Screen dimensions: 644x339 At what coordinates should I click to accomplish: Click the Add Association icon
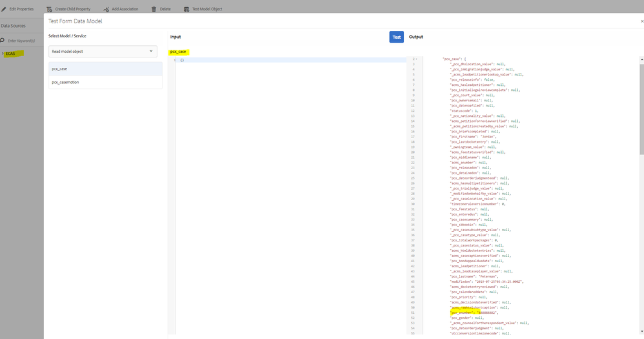106,9
